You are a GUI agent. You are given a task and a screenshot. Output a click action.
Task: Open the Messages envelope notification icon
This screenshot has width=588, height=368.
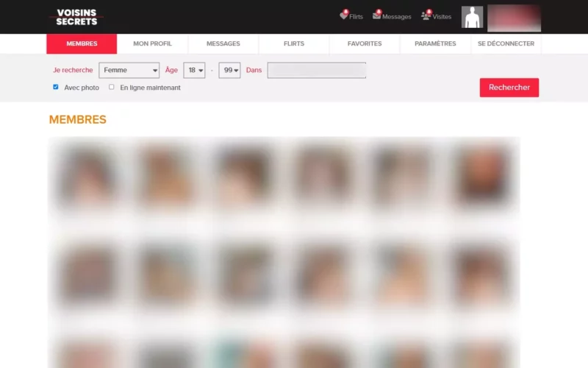coord(377,15)
